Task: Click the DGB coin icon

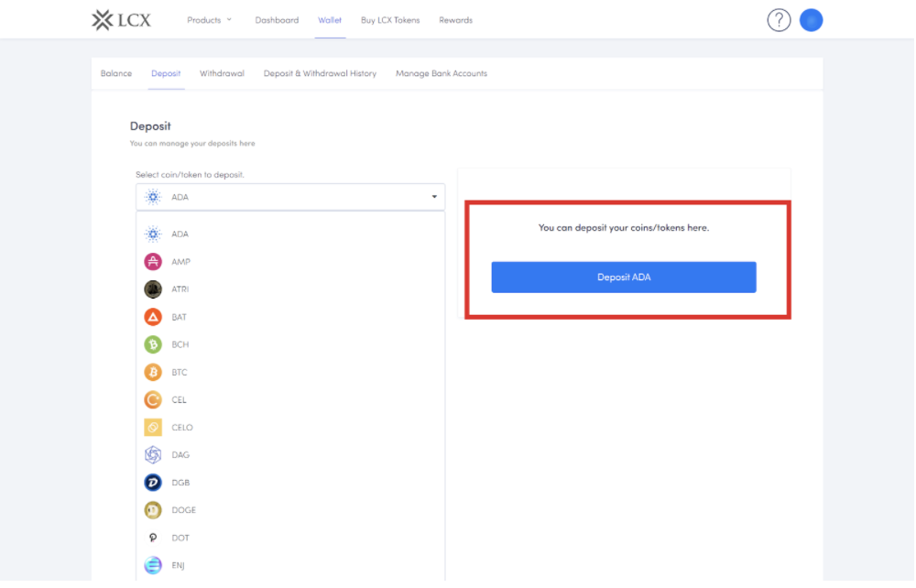Action: point(153,483)
